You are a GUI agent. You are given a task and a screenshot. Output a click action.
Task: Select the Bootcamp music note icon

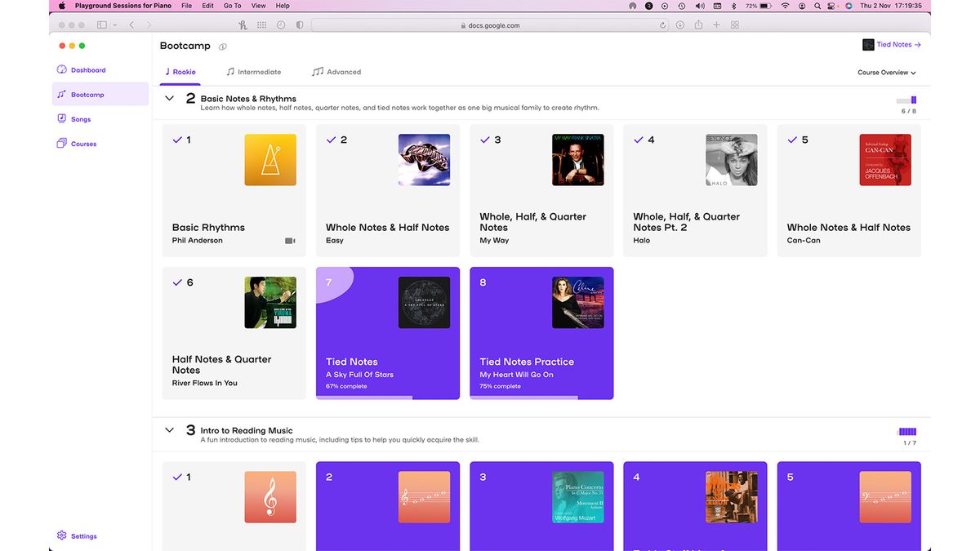tap(61, 95)
